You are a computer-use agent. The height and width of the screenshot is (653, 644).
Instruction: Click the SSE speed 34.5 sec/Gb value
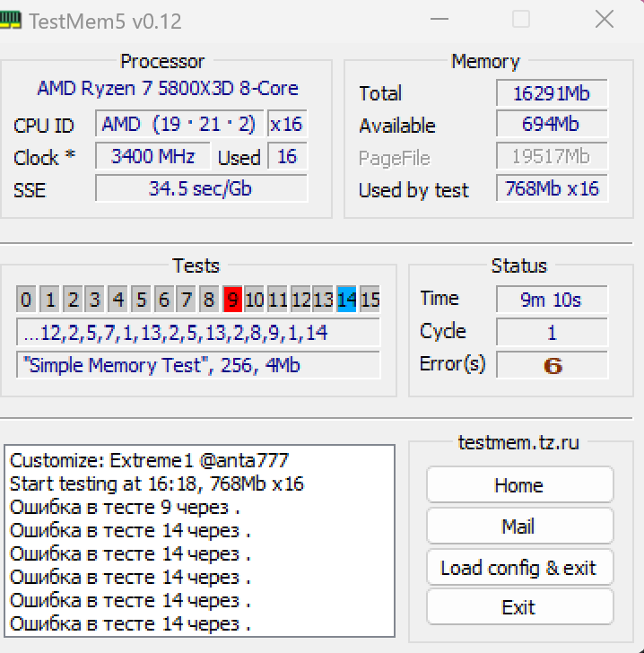point(201,188)
